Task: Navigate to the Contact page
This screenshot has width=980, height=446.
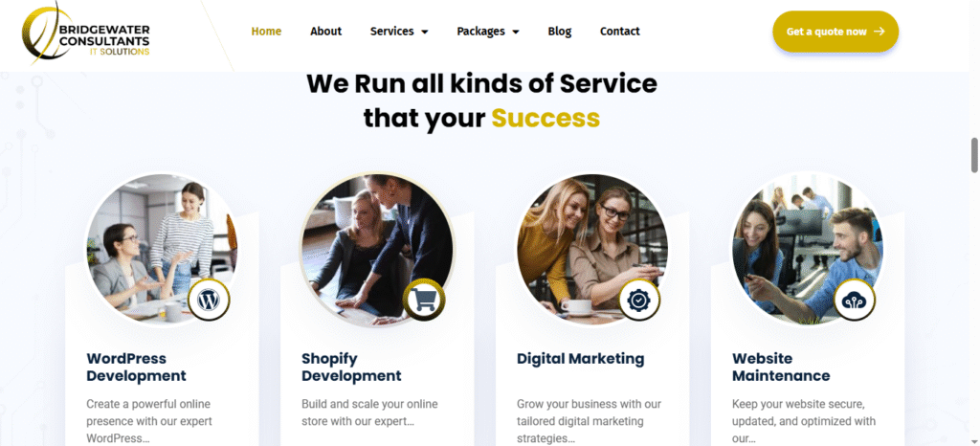Action: [620, 32]
